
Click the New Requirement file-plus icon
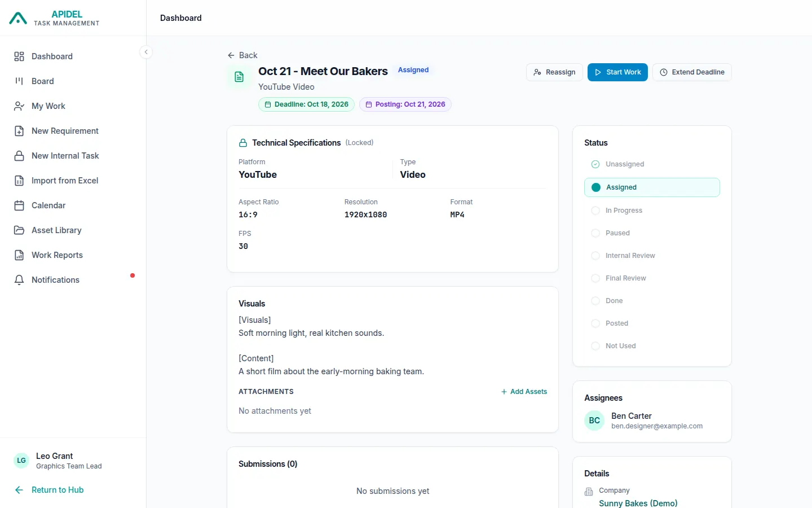[x=19, y=131]
